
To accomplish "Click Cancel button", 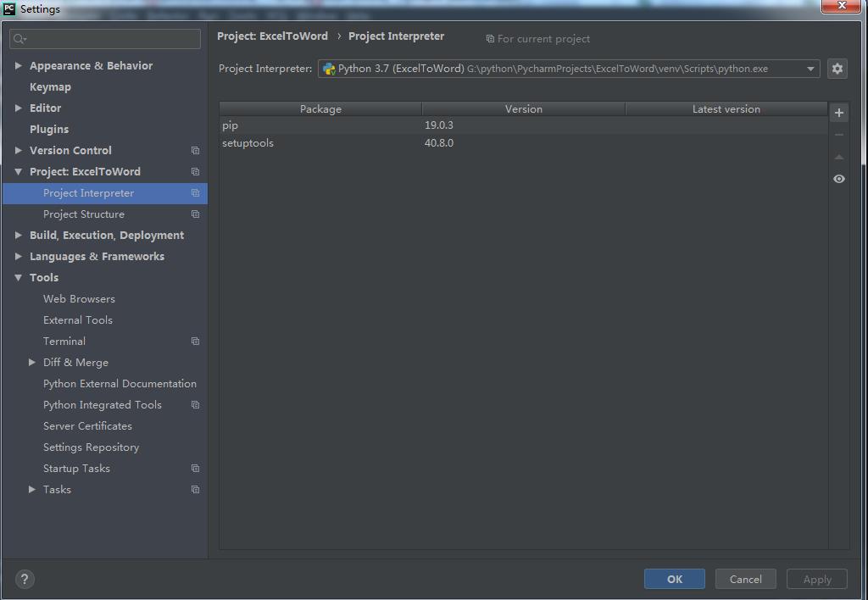I will coord(746,579).
